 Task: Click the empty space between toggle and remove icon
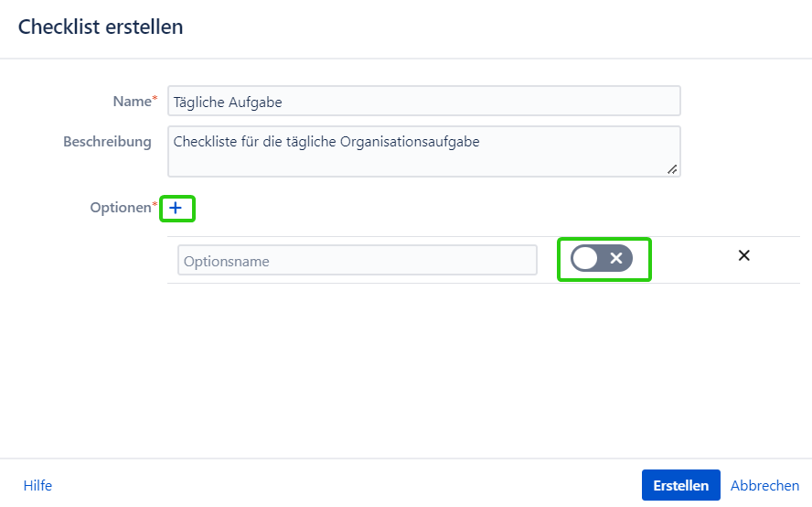[693, 259]
